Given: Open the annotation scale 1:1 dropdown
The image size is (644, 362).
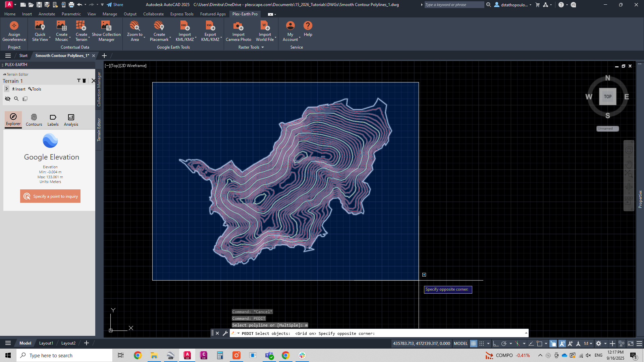Looking at the screenshot, I should (x=588, y=343).
